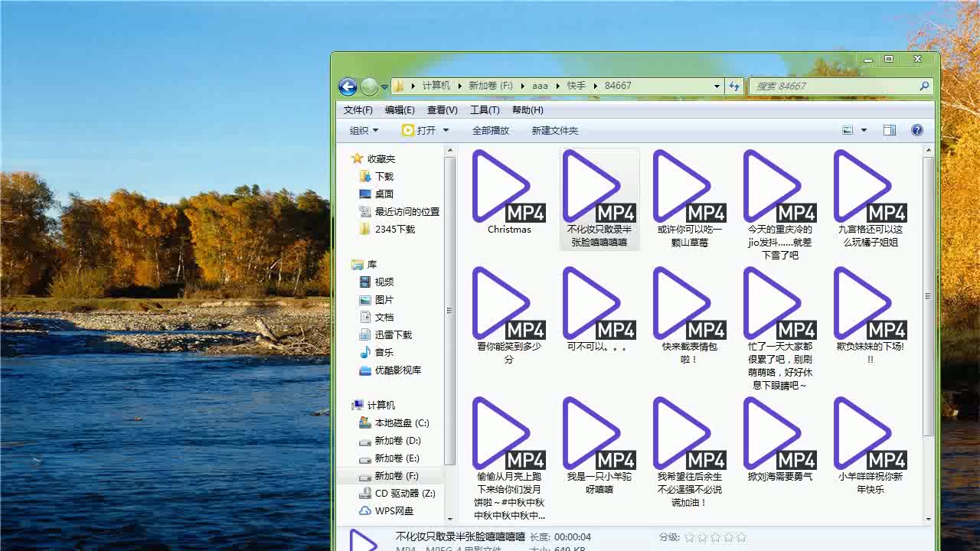980x551 pixels.
Task: Select the 小羊咩咩祝你新年快乐 video file
Action: tap(871, 445)
